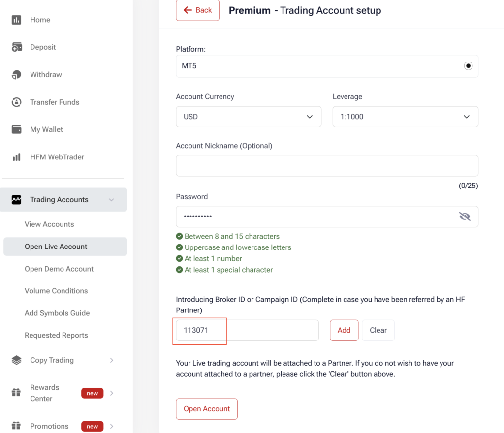
Task: Click the Open Account button
Action: (207, 409)
